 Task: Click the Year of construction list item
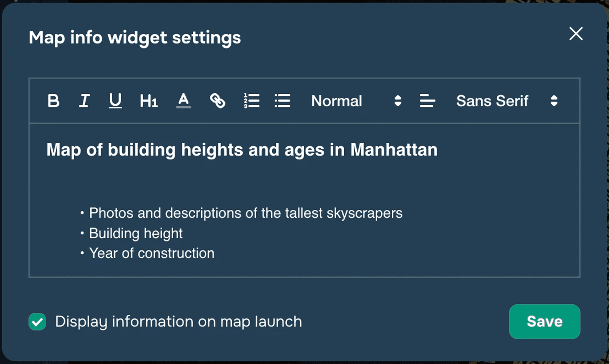coord(152,253)
